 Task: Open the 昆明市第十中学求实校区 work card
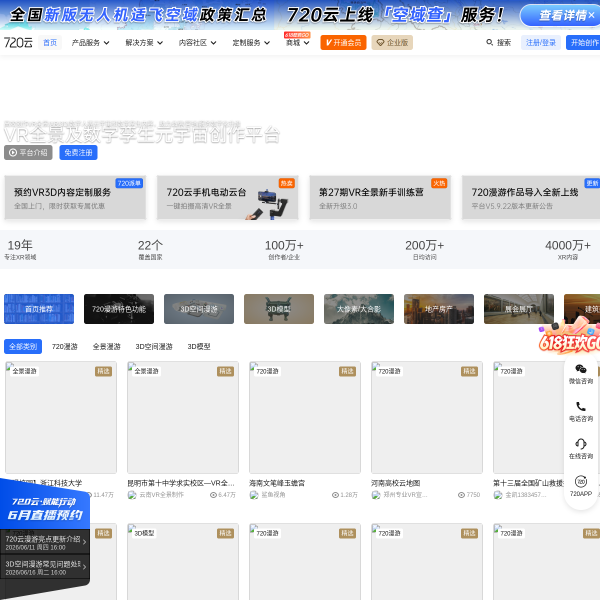[183, 417]
